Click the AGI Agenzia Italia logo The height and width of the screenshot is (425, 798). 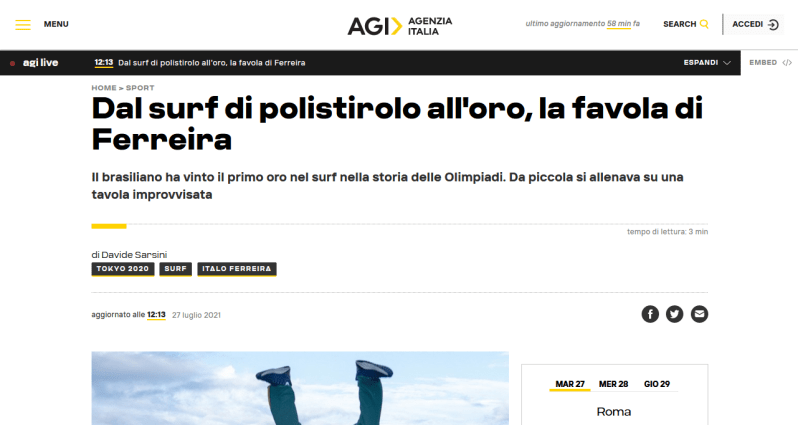[400, 26]
